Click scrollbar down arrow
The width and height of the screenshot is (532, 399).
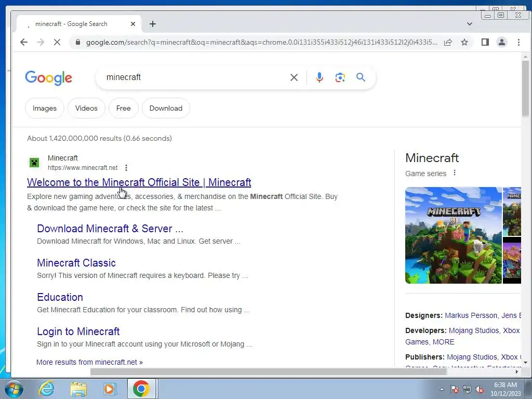tap(525, 362)
